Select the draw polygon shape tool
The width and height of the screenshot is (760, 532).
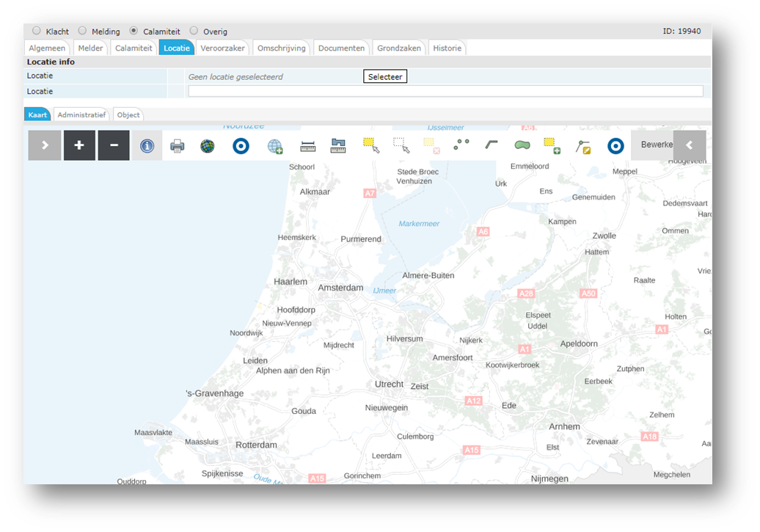coord(522,145)
